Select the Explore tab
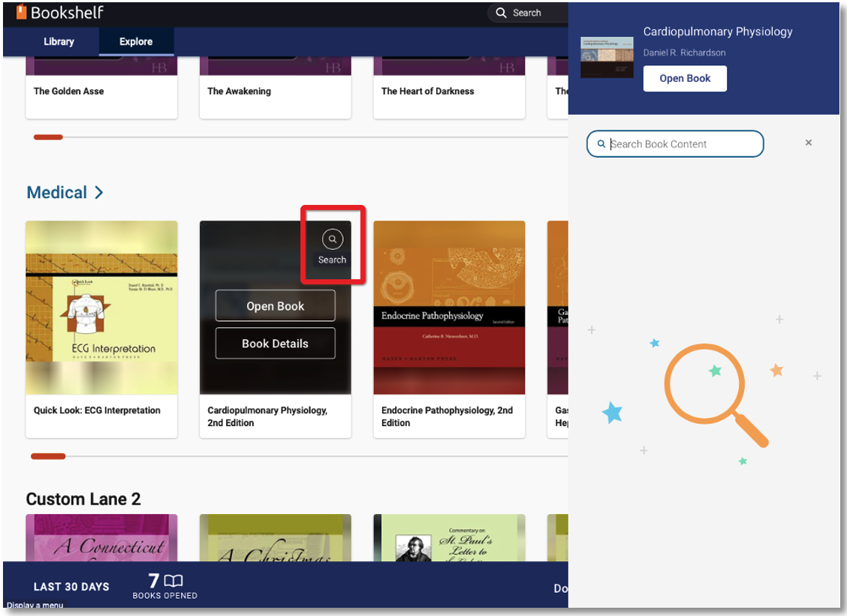Screen dimensions: 847x616 [136, 41]
